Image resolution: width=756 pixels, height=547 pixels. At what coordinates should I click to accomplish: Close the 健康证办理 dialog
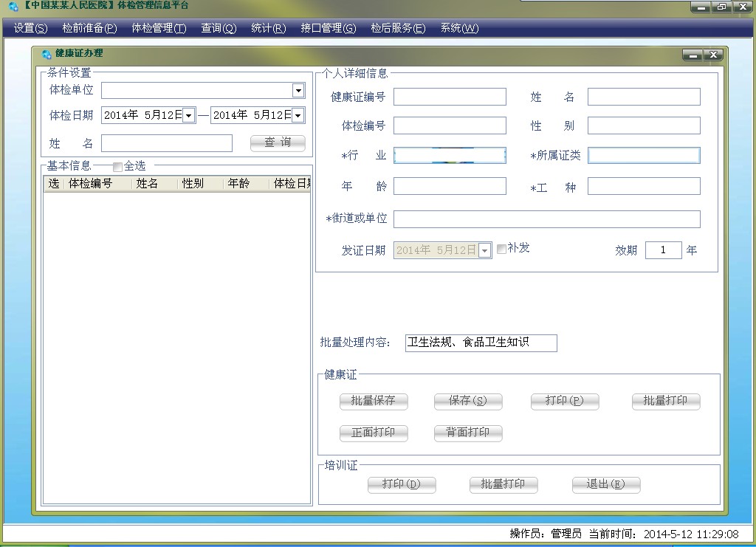(713, 55)
